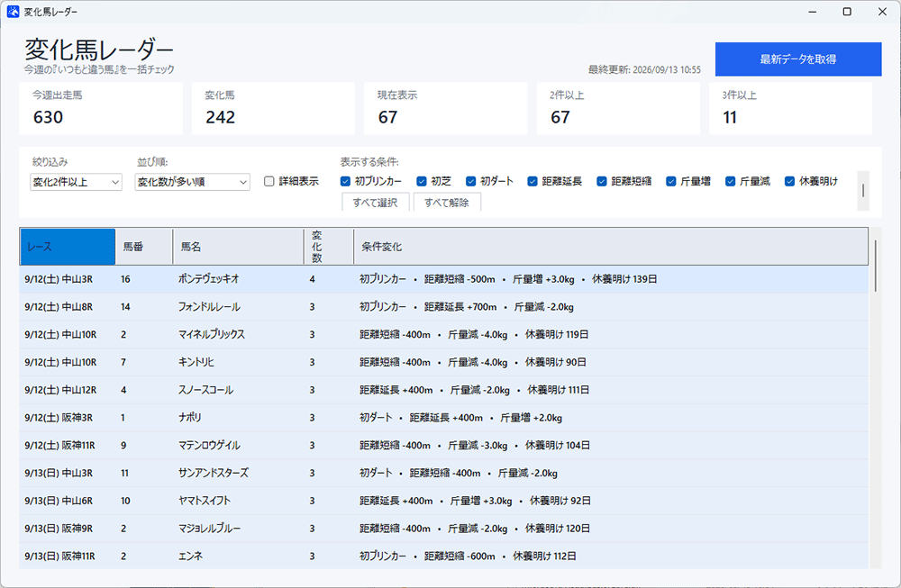Enable the 詳細表示 checkbox

point(268,182)
